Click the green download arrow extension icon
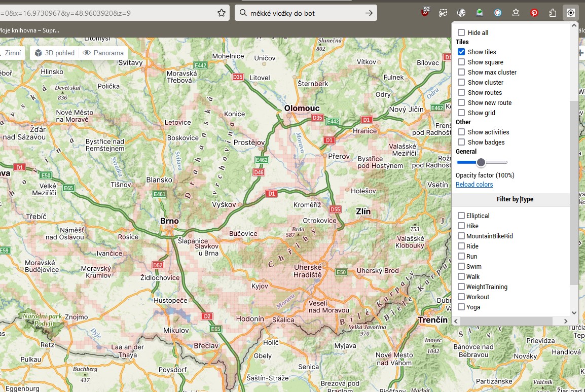This screenshot has width=585, height=392. [x=480, y=13]
